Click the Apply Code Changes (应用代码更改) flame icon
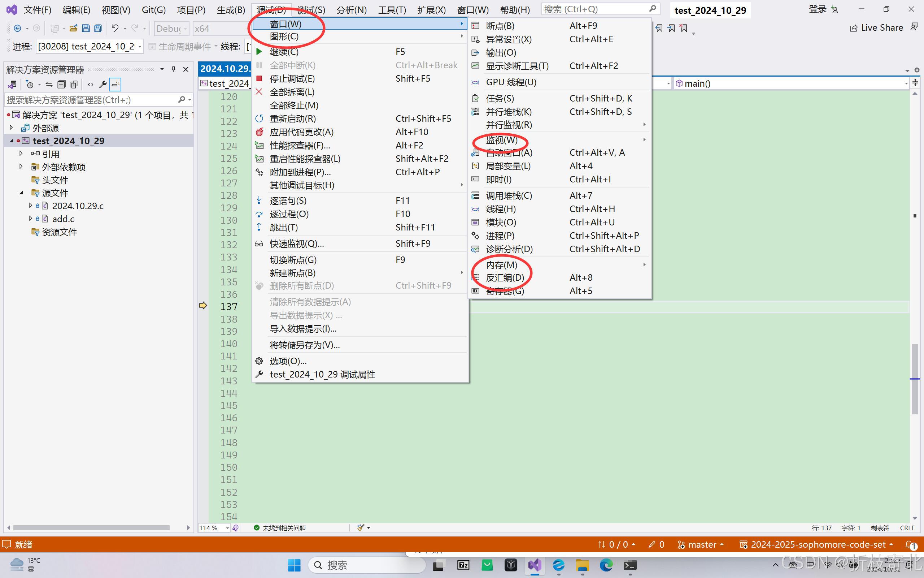 point(259,132)
